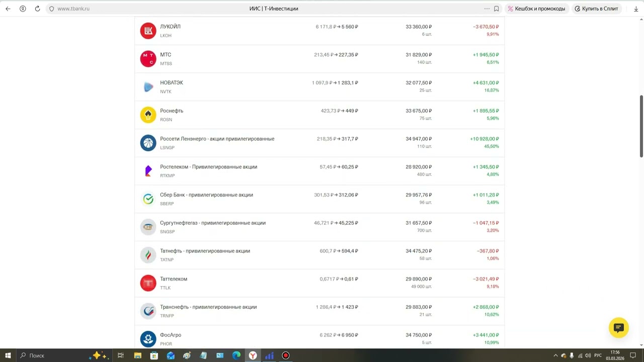
Task: Open Task View on taskbar
Action: [121, 355]
